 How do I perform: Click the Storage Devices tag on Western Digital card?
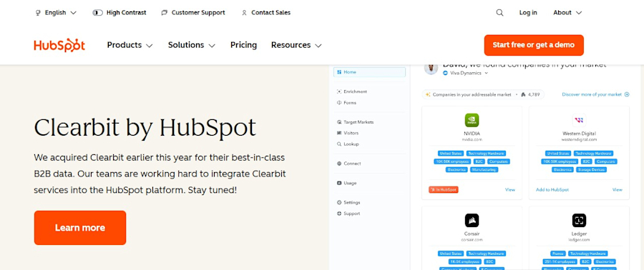click(x=591, y=169)
